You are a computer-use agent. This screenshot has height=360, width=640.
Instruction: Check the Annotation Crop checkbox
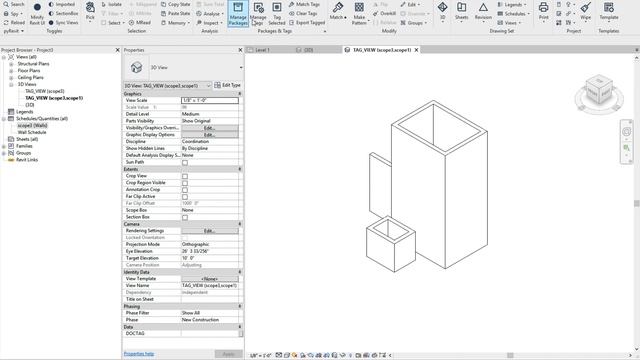[x=185, y=190]
